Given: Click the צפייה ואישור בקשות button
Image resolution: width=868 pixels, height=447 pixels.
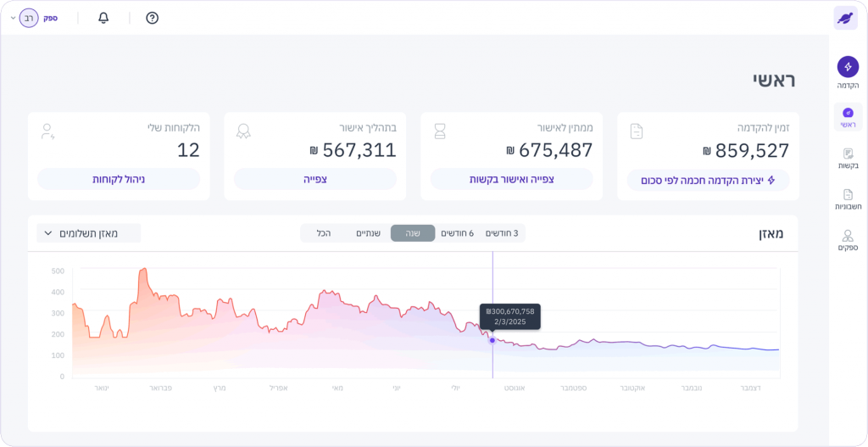Looking at the screenshot, I should (x=511, y=180).
